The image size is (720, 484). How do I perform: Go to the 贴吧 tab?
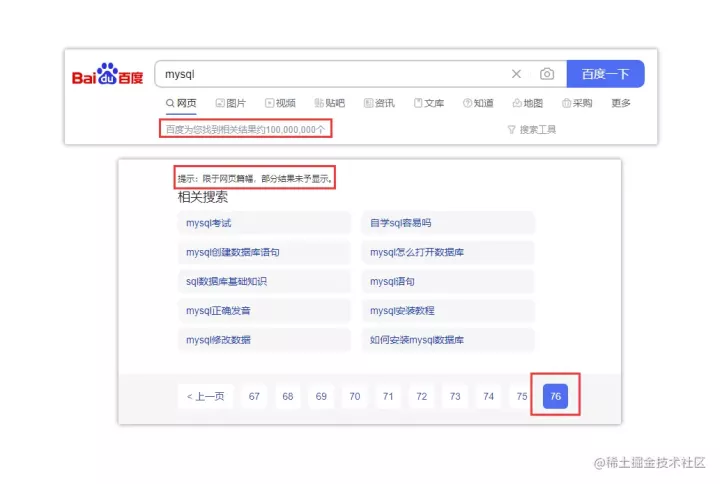329,103
